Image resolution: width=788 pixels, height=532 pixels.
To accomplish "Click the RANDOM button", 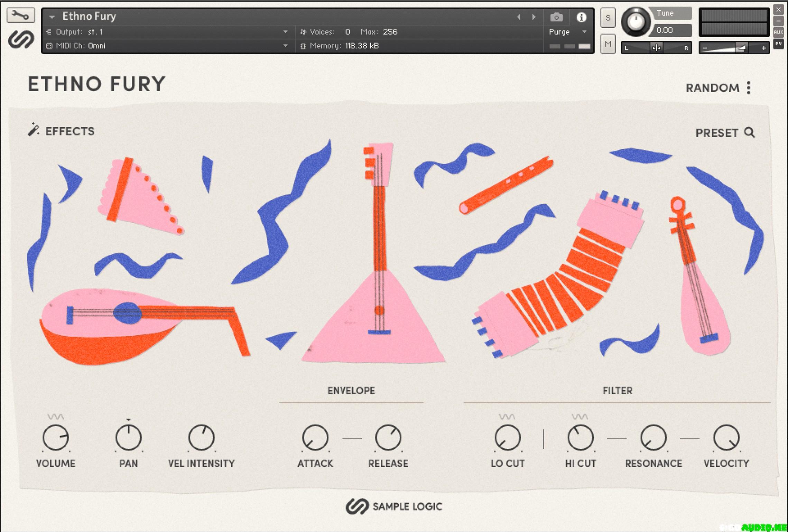I will tap(713, 88).
